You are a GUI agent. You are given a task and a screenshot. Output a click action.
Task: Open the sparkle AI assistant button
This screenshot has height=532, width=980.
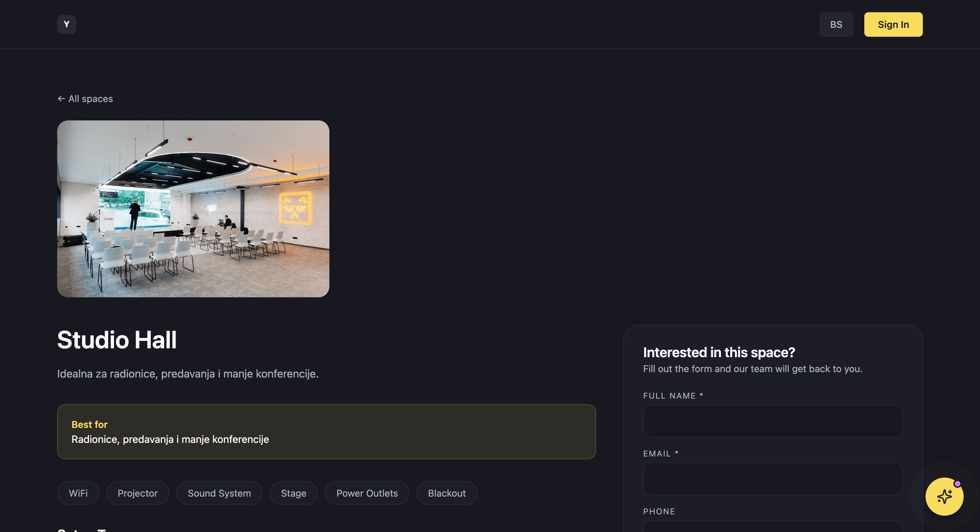(x=944, y=496)
